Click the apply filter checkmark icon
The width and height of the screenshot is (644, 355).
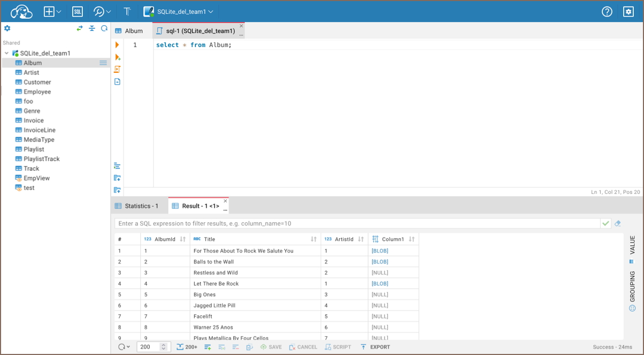(605, 223)
